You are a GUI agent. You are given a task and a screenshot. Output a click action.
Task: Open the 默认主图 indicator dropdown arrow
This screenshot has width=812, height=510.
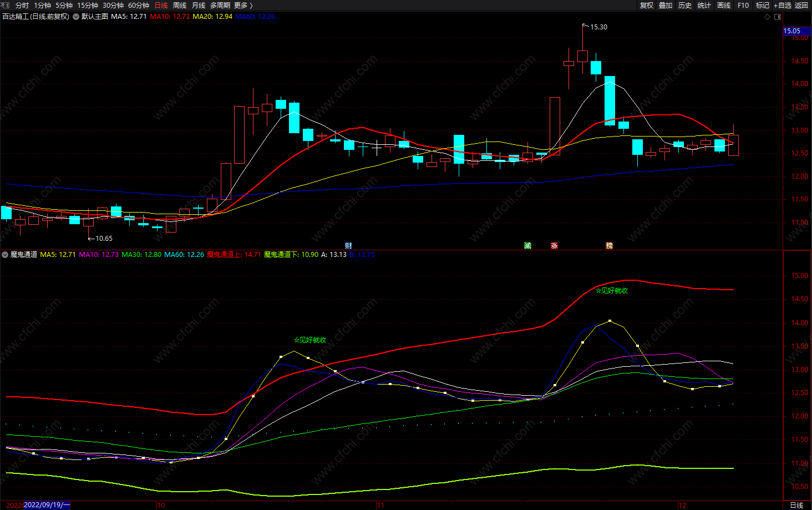tap(76, 17)
